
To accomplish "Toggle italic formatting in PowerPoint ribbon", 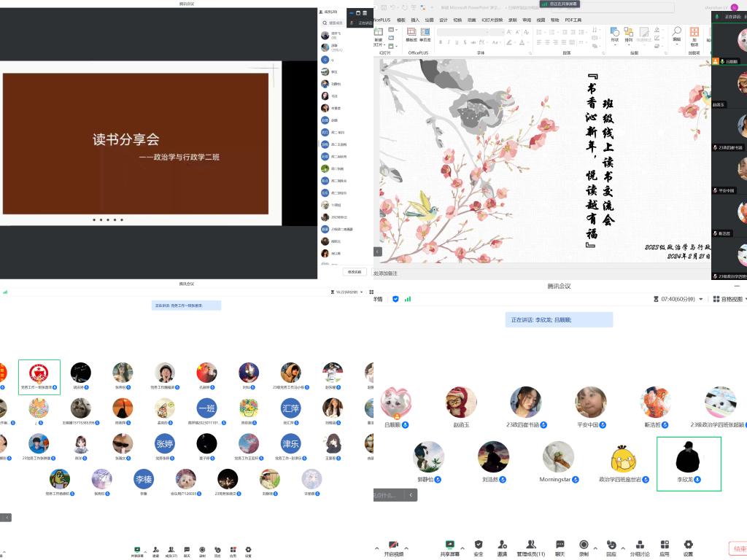I will coord(447,43).
